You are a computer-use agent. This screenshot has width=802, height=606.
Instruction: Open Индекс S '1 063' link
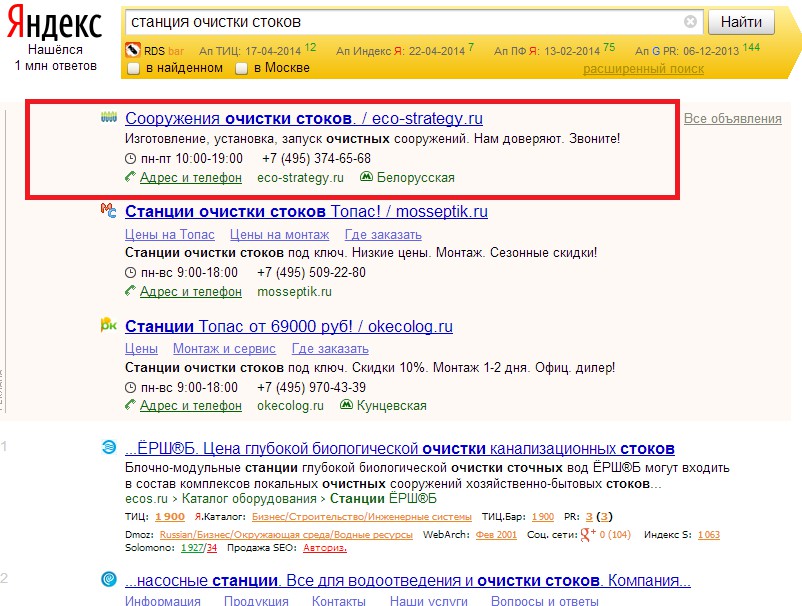pyautogui.click(x=708, y=534)
